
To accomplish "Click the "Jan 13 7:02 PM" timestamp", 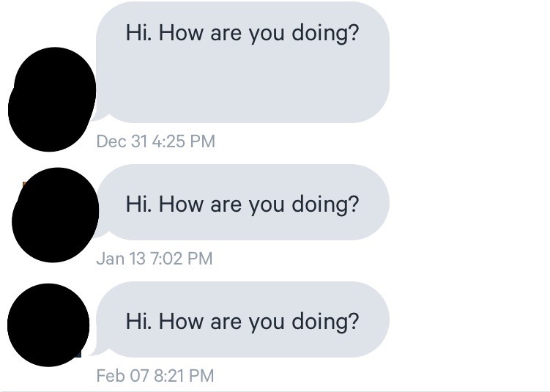I will [x=155, y=258].
